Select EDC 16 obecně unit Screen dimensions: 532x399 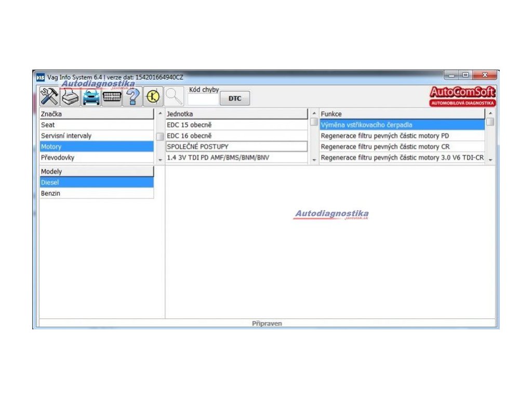click(236, 136)
